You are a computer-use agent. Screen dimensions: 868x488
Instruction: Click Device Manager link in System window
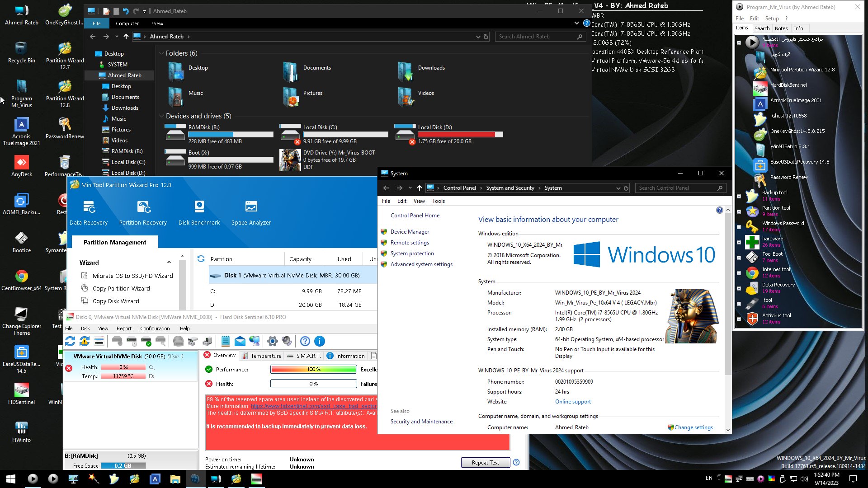(410, 232)
